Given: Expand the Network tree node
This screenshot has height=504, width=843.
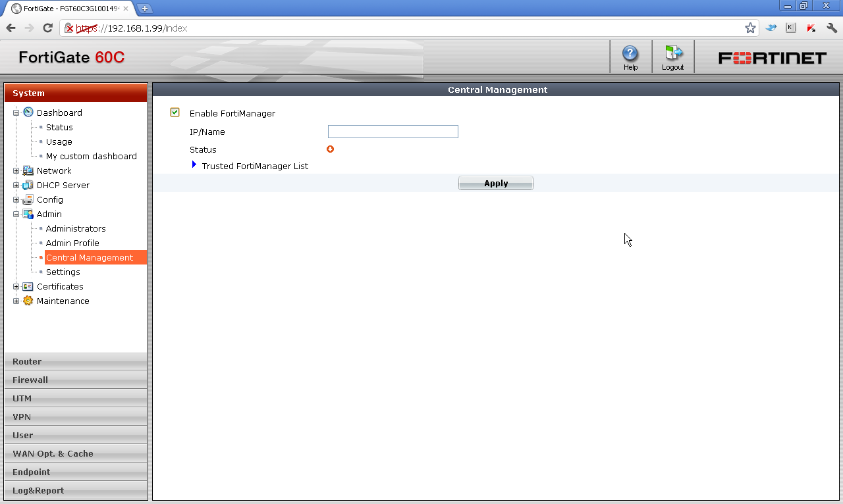Looking at the screenshot, I should [x=16, y=170].
